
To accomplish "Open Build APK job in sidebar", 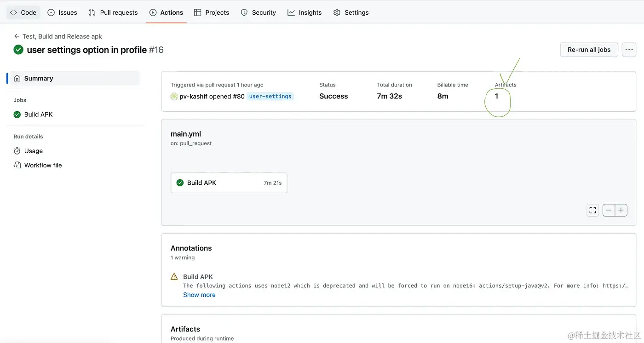I will [38, 114].
